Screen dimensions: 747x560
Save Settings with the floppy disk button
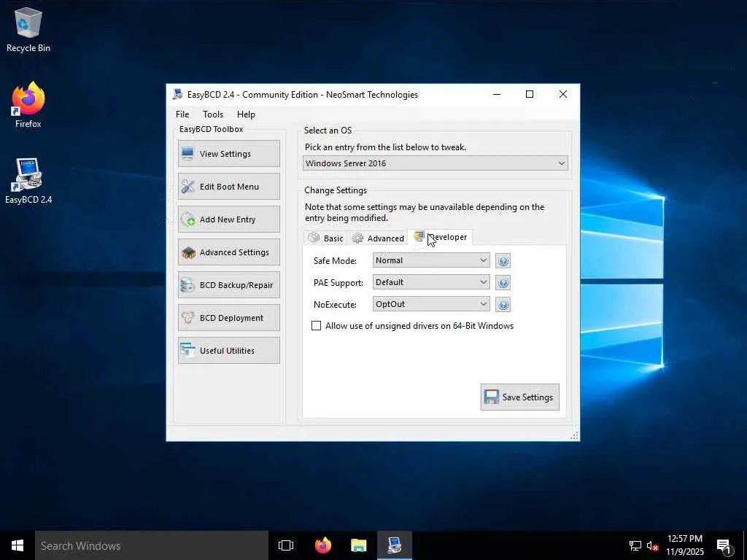[x=519, y=397]
